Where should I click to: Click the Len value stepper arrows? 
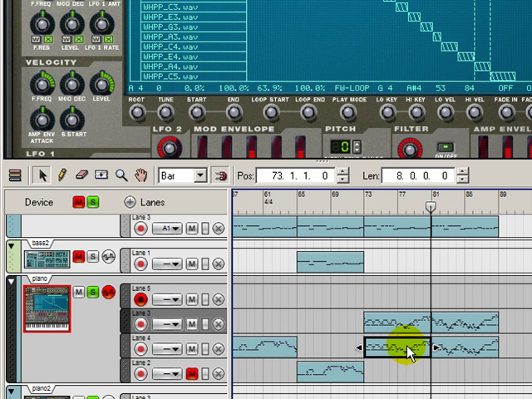462,175
